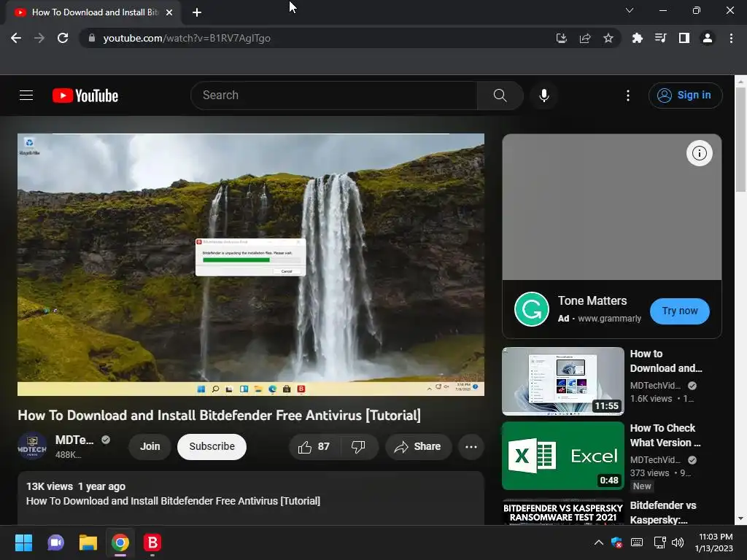Viewport: 747px width, 560px height.
Task: Open How to Download and... video title
Action: click(x=666, y=361)
